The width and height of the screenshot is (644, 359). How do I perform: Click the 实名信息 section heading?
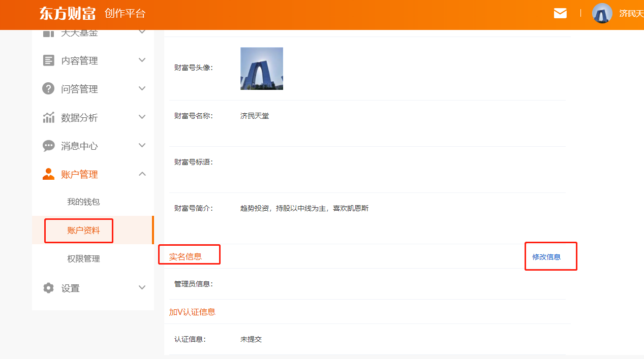coord(186,257)
